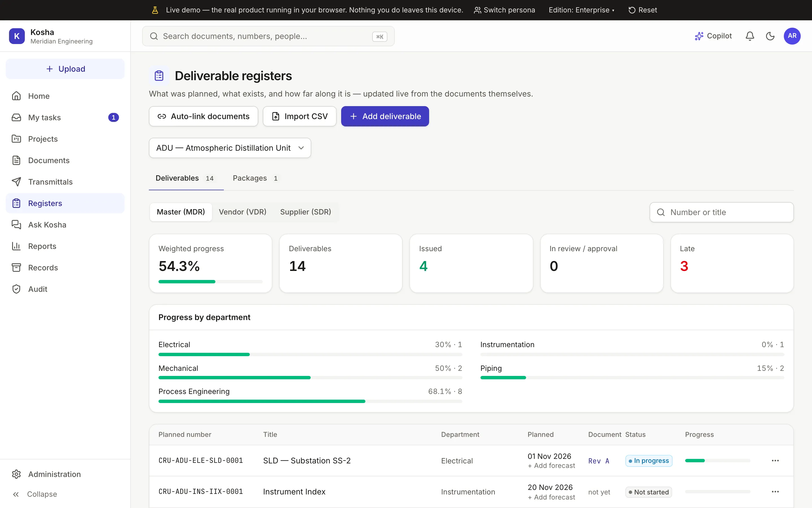Add forecast for the 01 Nov 2026 date
Viewport: 812px width, 508px height.
coord(551,466)
